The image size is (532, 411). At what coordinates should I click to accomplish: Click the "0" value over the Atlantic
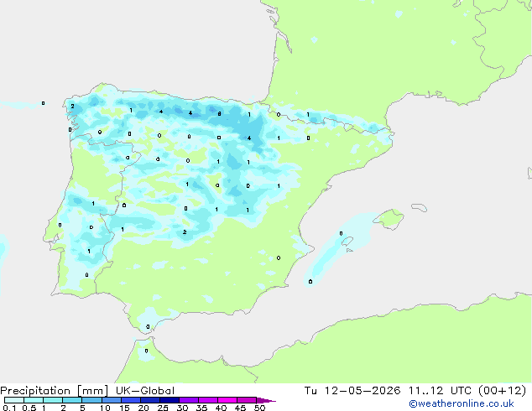tap(43, 103)
